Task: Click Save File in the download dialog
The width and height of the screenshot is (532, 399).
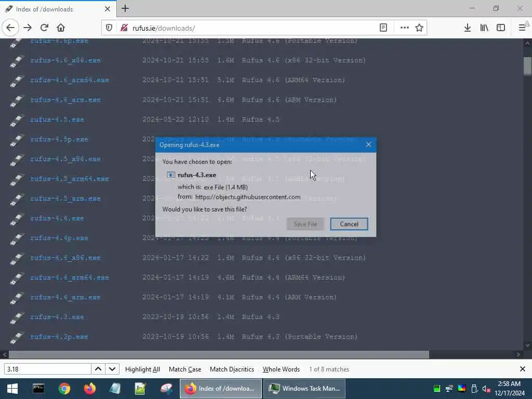Action: (305, 224)
